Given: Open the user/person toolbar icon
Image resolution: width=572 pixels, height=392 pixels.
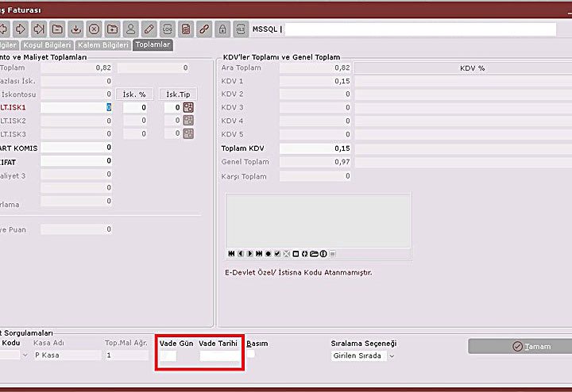Looking at the screenshot, I should (x=131, y=29).
